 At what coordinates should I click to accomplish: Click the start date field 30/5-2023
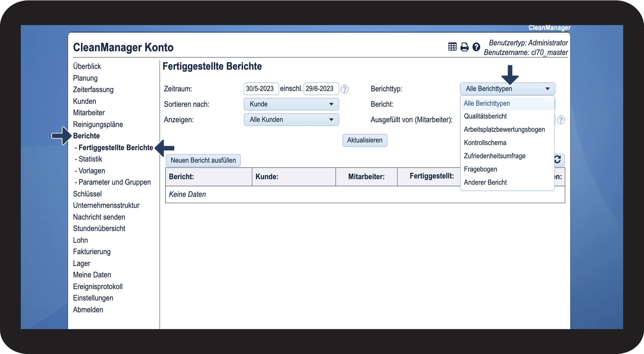point(261,89)
